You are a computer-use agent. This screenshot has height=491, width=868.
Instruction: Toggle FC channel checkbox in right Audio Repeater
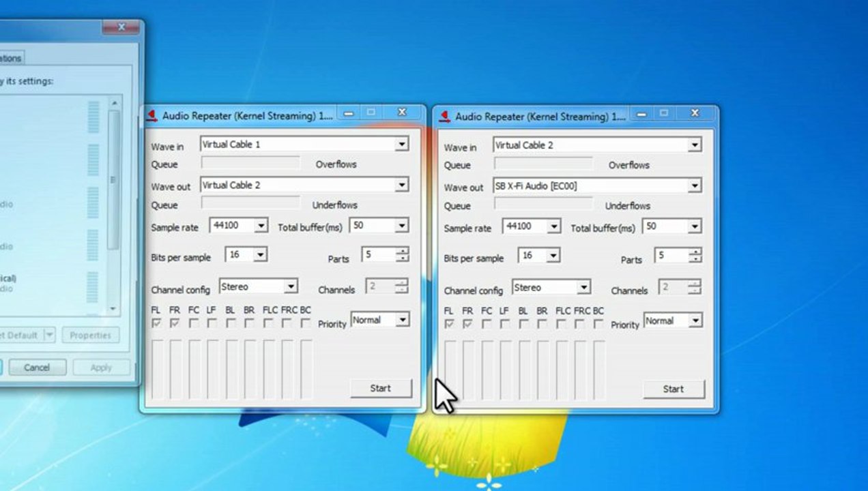(x=487, y=325)
